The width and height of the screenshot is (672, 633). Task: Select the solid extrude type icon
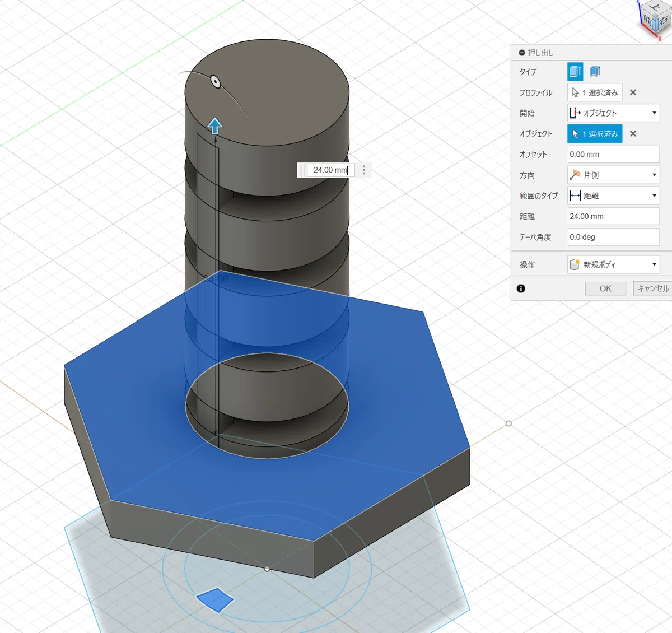click(575, 72)
